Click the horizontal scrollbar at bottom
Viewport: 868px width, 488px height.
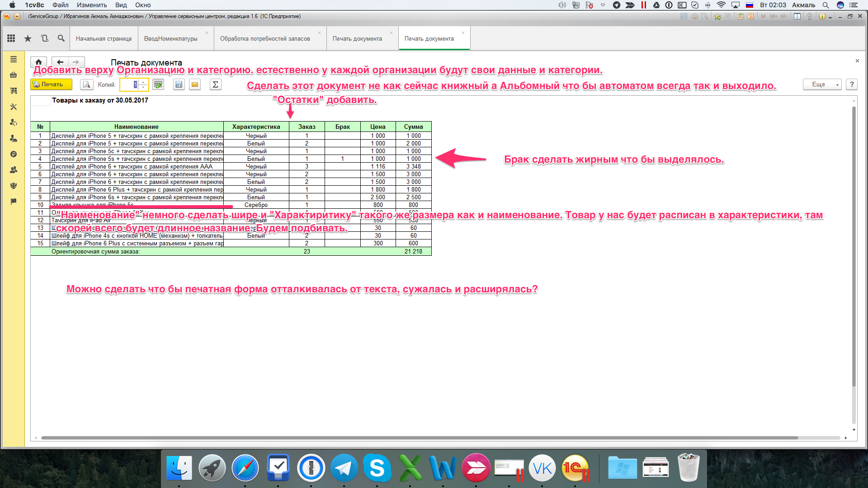pyautogui.click(x=419, y=438)
